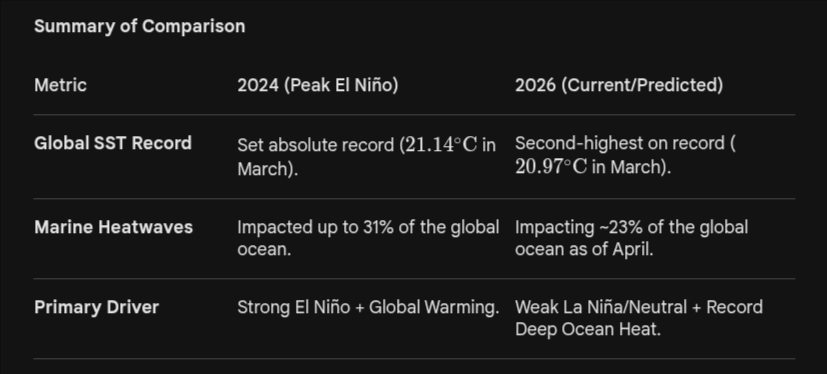
Task: Select the Primary Driver row label
Action: click(97, 308)
